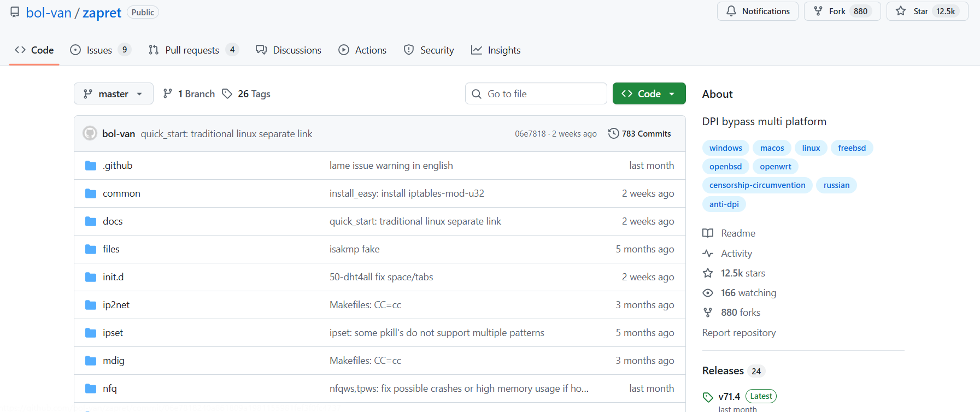Open the Issues tab
The height and width of the screenshot is (412, 980).
tap(99, 50)
